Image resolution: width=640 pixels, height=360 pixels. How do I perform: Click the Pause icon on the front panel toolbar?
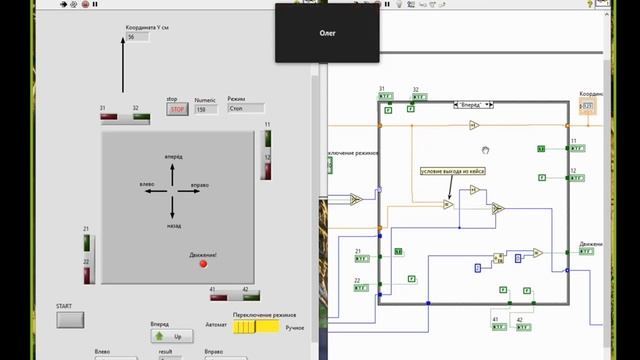(95, 4)
